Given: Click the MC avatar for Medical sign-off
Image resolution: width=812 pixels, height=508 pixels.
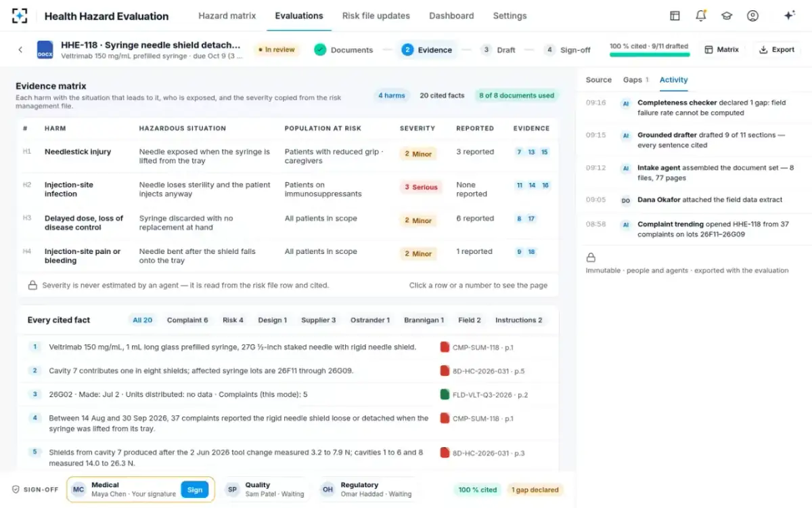Looking at the screenshot, I should point(78,489).
